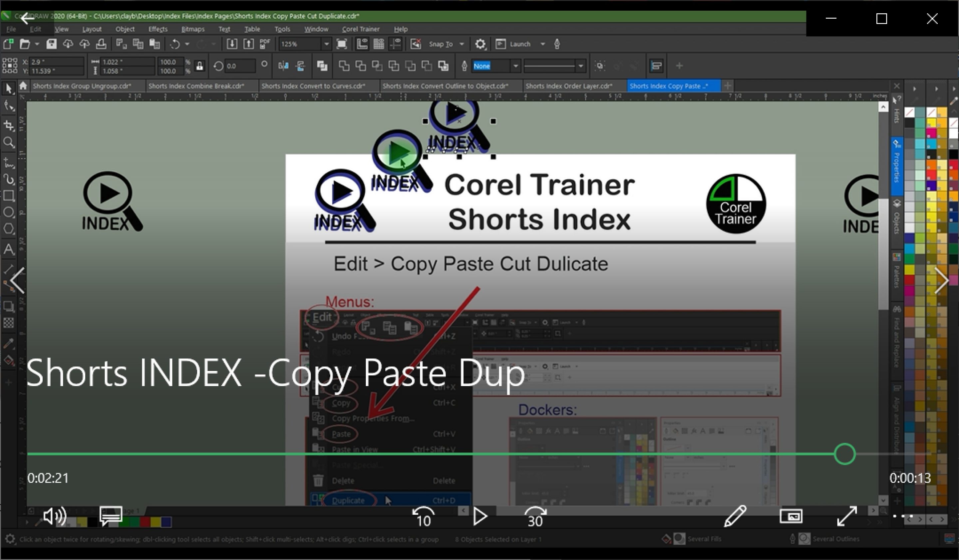
Task: Click the rotation angle field
Action: [240, 66]
